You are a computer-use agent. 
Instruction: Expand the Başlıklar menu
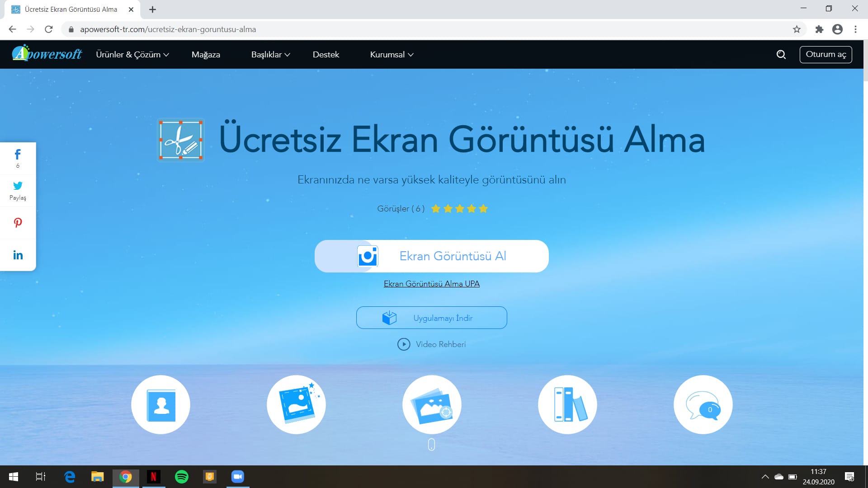pos(270,55)
